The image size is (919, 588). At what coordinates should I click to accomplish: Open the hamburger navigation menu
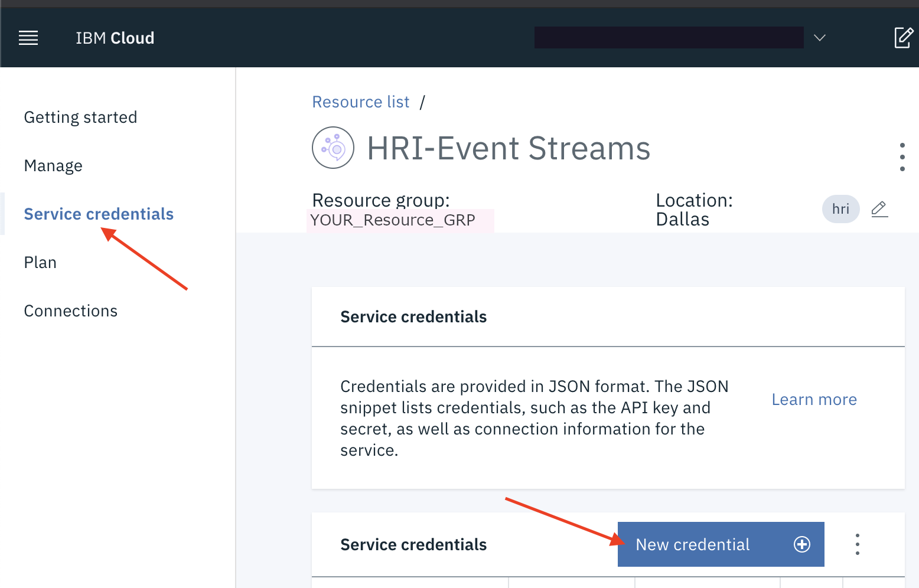(28, 38)
